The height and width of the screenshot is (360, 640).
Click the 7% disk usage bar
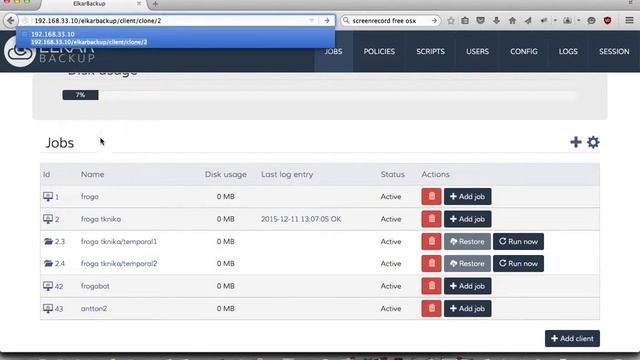pyautogui.click(x=80, y=95)
